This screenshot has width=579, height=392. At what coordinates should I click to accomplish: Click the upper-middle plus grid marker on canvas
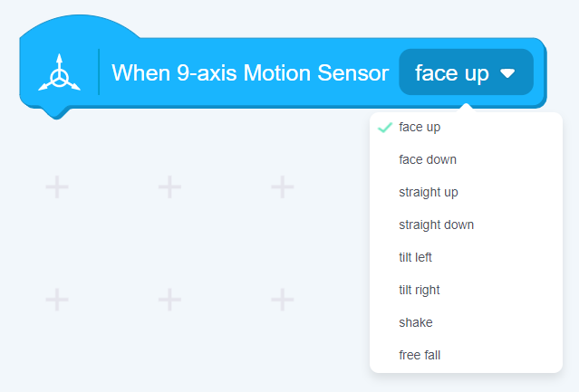coord(169,187)
